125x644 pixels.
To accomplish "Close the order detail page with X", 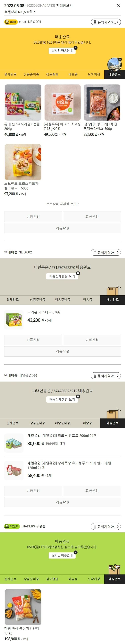I will tap(118, 5).
